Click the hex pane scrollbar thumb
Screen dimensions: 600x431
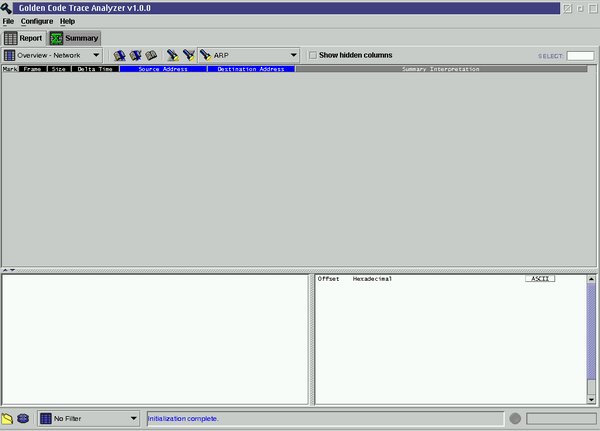click(x=591, y=331)
